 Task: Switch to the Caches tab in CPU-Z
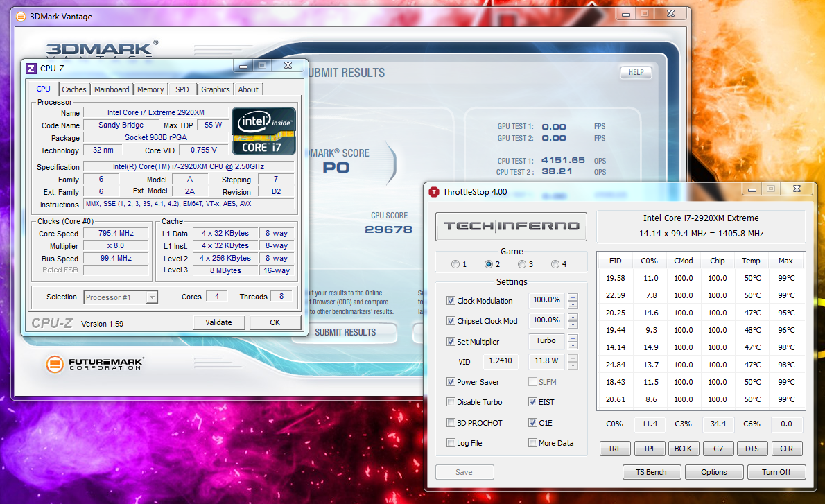pyautogui.click(x=73, y=89)
